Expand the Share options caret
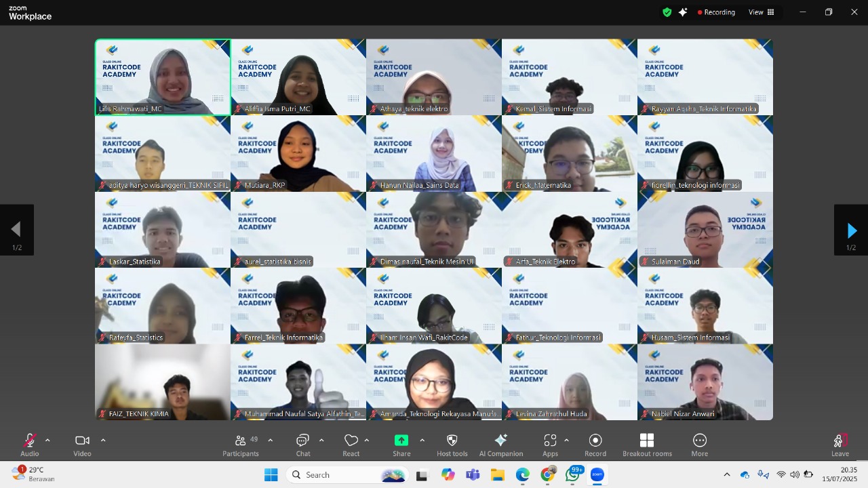Viewport: 868px width, 488px height. (422, 441)
